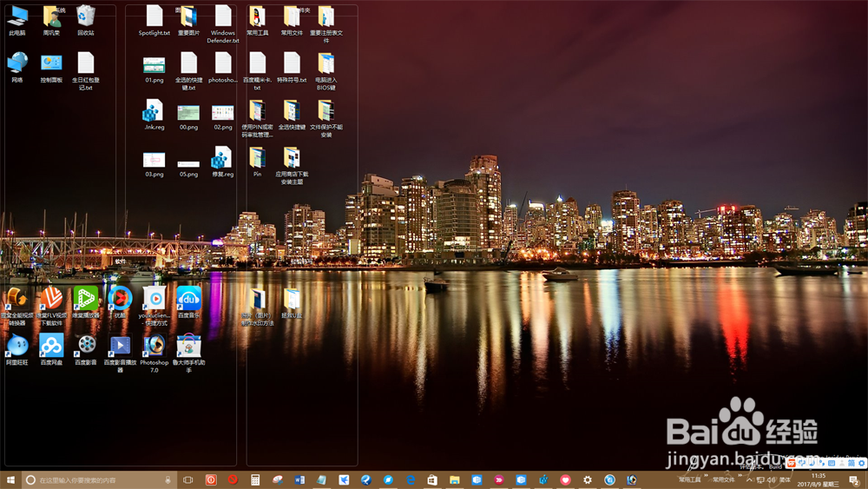Launch the 百度网盘 shortcut

tap(51, 349)
